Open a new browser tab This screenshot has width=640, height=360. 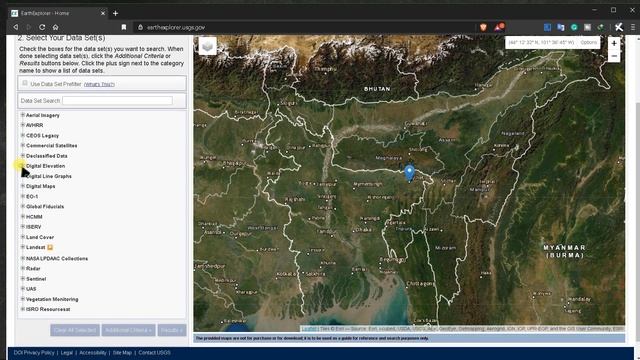[116, 13]
